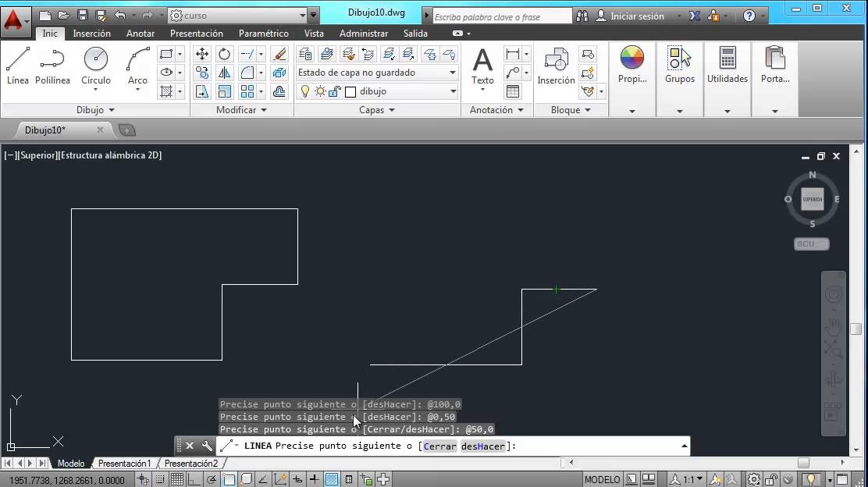Select the Mirror (Simetría) tool
The height and width of the screenshot is (487, 868).
224,73
